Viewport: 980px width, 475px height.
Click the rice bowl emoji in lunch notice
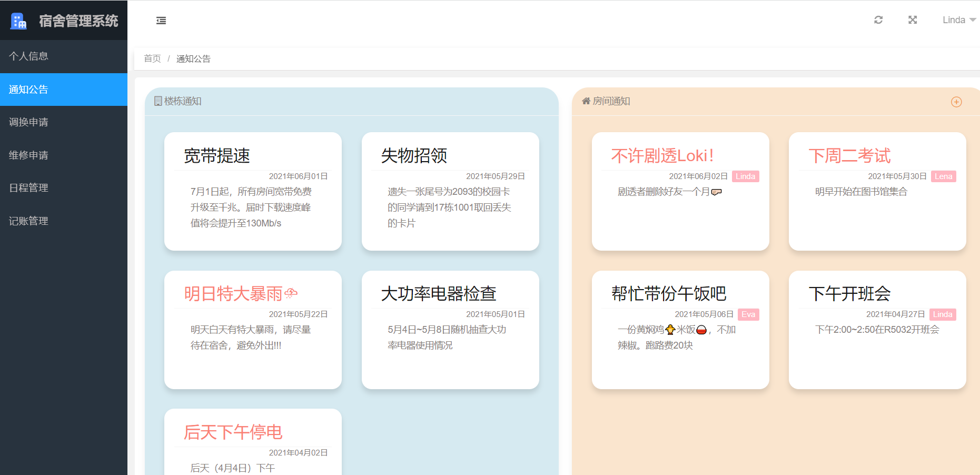click(701, 330)
